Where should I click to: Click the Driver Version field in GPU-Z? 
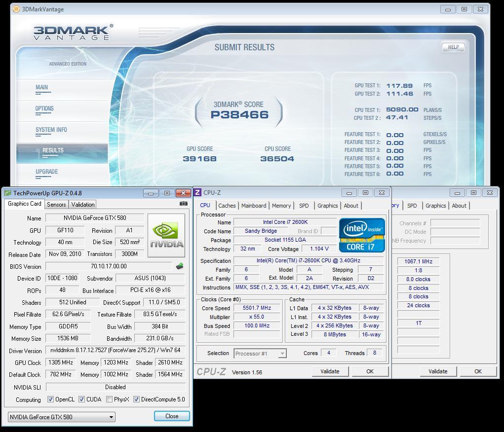click(x=116, y=350)
